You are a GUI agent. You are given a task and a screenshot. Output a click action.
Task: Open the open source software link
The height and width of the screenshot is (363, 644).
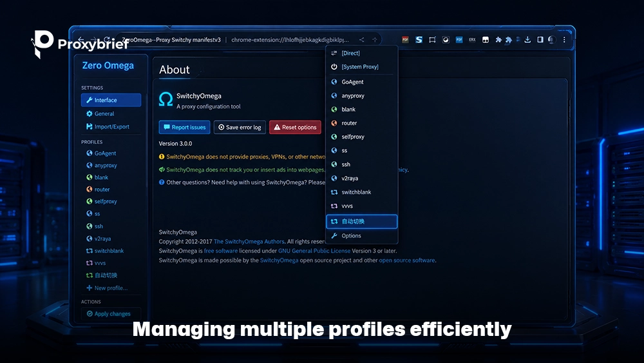406,260
